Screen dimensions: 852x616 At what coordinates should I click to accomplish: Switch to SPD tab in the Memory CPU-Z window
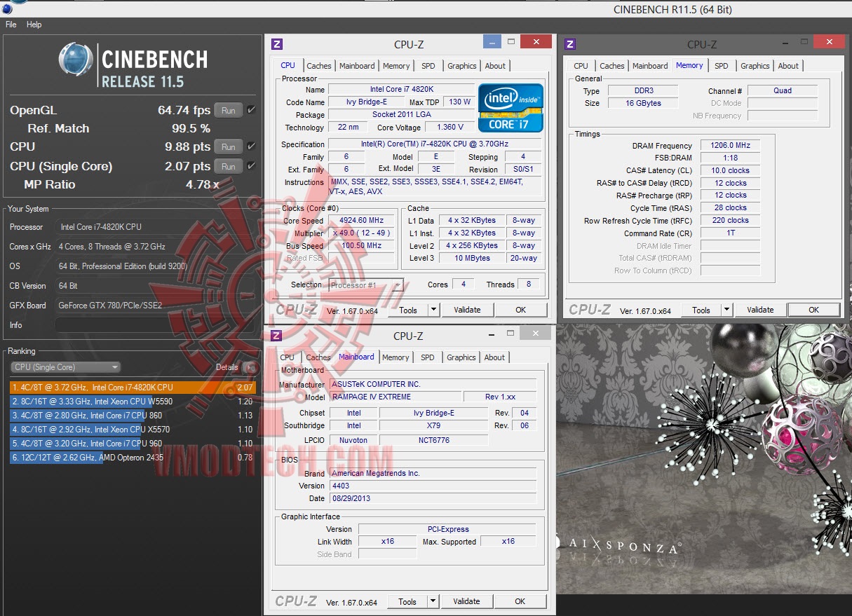pyautogui.click(x=722, y=66)
